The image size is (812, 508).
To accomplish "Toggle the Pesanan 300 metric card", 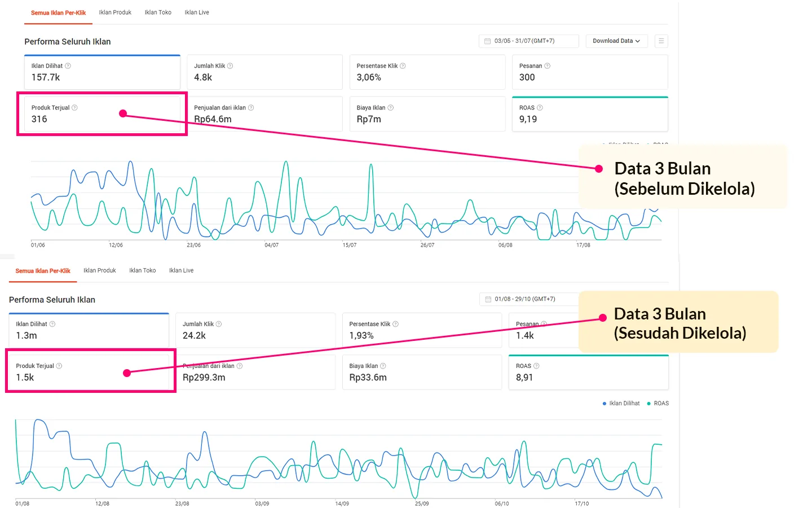I will pos(589,72).
